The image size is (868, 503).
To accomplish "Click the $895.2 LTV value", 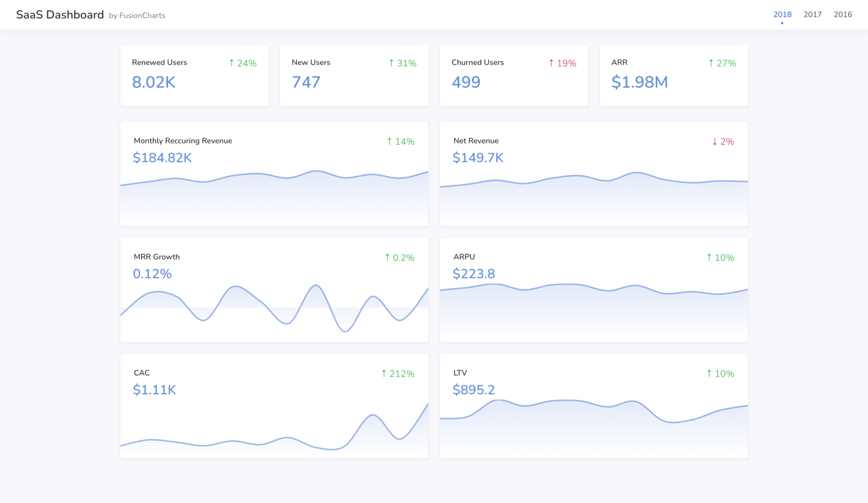I will tap(474, 390).
